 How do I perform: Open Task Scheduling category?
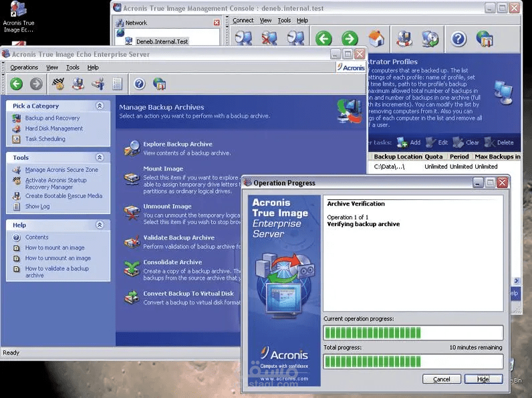(45, 139)
